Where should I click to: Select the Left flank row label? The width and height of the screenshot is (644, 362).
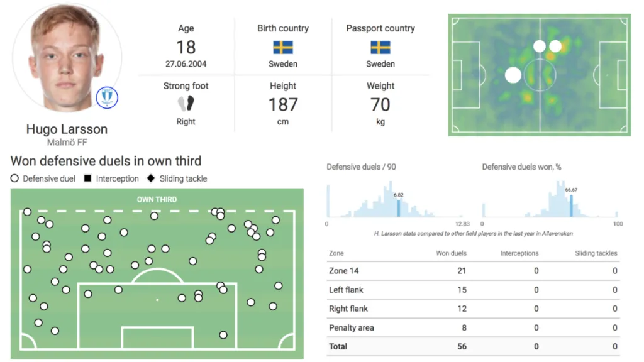(346, 290)
